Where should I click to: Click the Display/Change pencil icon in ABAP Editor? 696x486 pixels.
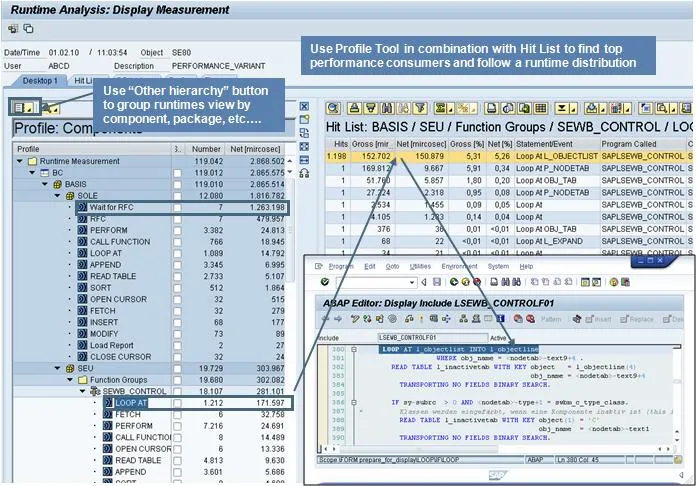(x=354, y=319)
